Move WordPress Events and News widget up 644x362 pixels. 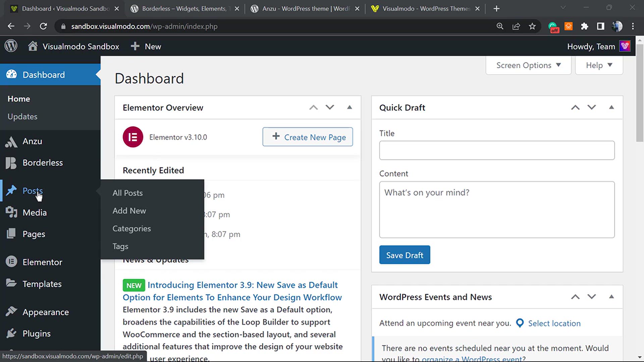(x=575, y=297)
